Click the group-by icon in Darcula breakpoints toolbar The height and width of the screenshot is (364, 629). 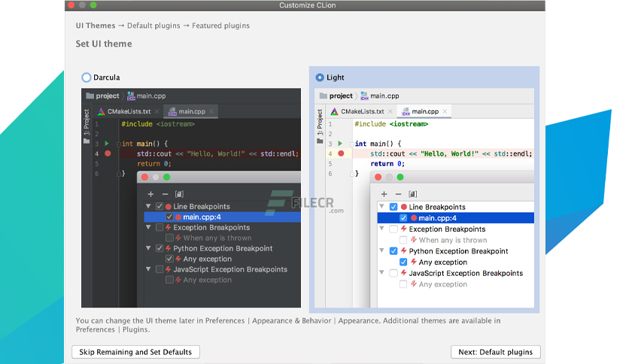click(x=179, y=194)
